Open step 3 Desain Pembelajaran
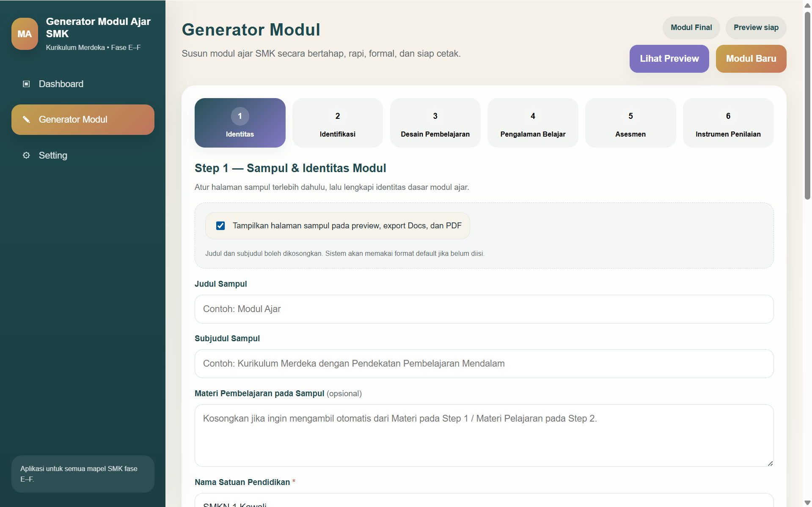The image size is (812, 507). click(435, 123)
